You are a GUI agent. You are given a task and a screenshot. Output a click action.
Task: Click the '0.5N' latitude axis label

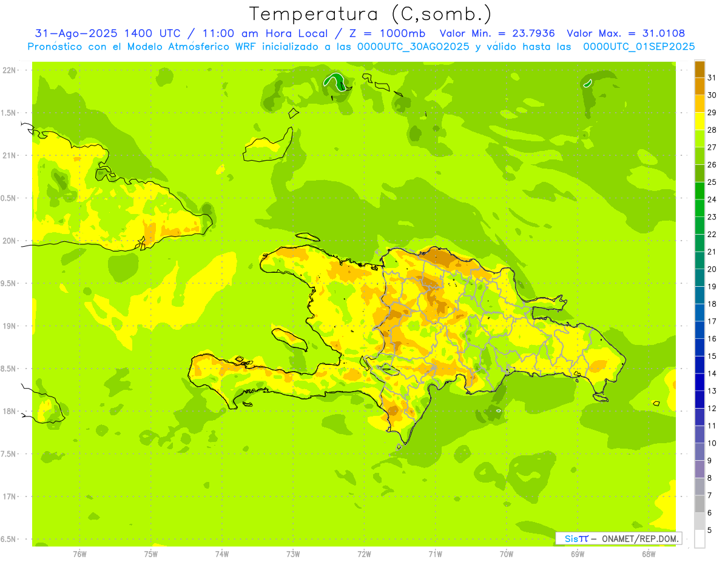point(9,198)
